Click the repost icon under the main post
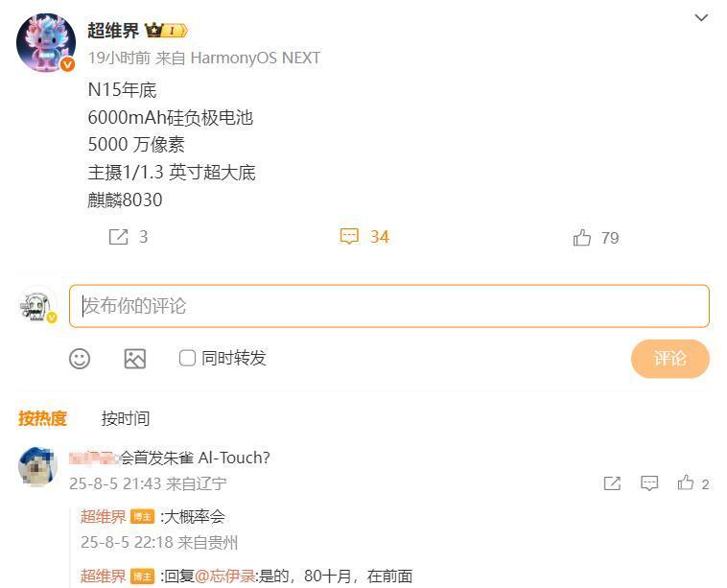 (x=118, y=237)
